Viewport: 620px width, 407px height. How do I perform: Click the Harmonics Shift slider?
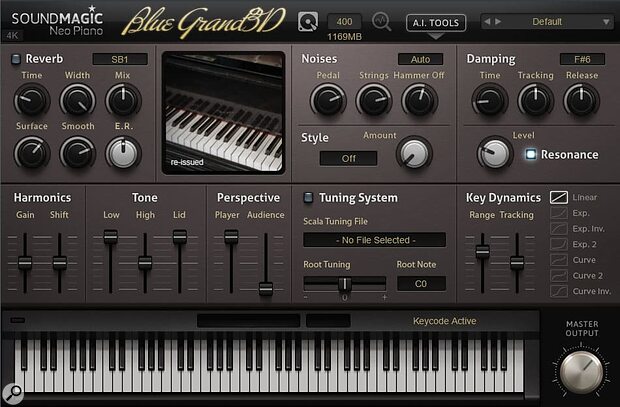point(60,263)
